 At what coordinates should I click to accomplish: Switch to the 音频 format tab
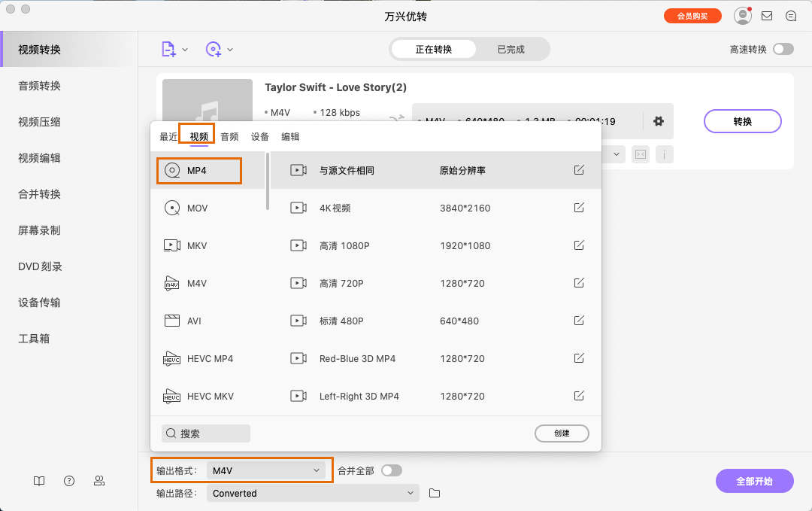click(229, 136)
